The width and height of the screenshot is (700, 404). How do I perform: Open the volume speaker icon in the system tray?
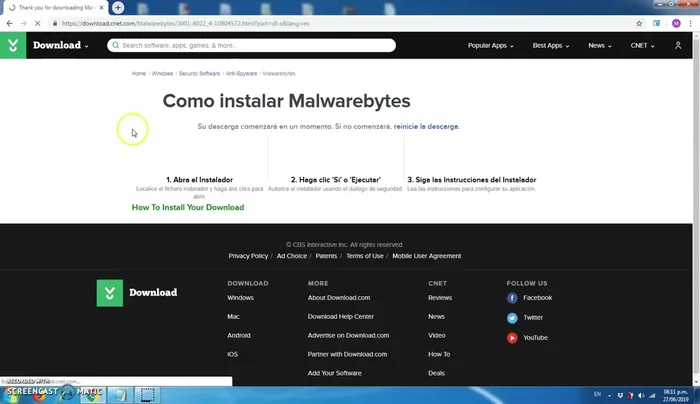tap(641, 395)
